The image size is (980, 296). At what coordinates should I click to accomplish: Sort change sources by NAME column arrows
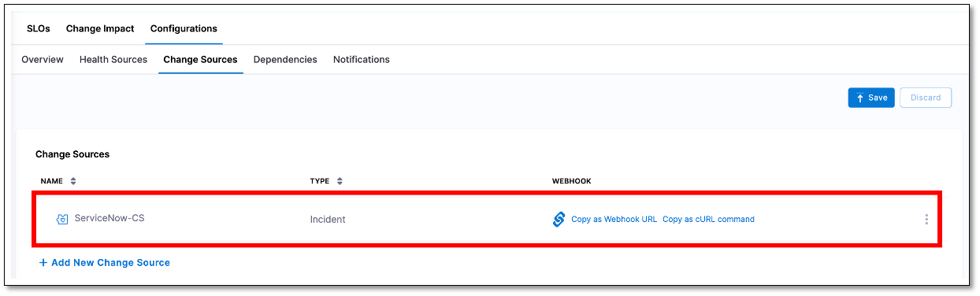[x=73, y=181]
